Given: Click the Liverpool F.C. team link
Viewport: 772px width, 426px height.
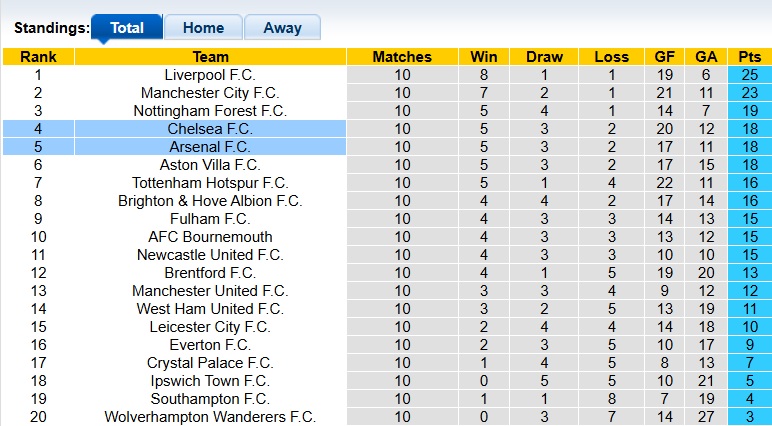Looking at the screenshot, I should [x=210, y=75].
